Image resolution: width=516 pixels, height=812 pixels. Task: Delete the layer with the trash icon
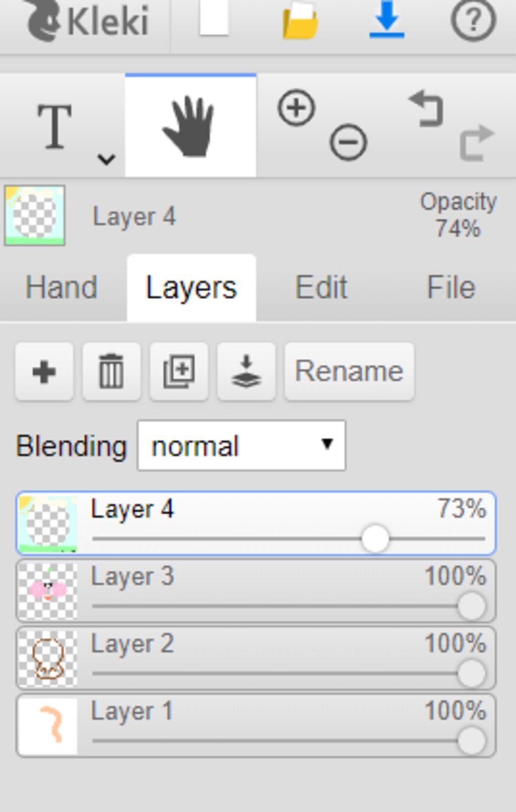111,372
